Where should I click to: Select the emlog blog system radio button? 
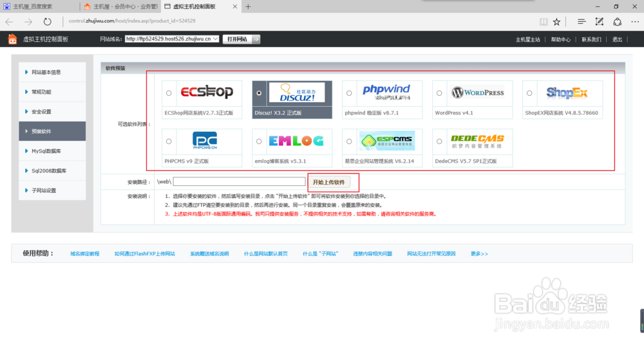[259, 141]
